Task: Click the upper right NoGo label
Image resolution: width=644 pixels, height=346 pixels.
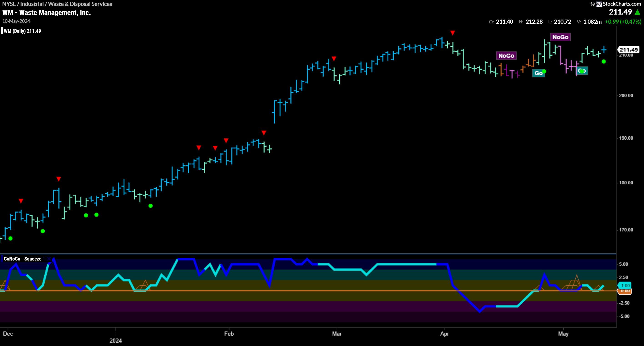Action: [x=560, y=37]
